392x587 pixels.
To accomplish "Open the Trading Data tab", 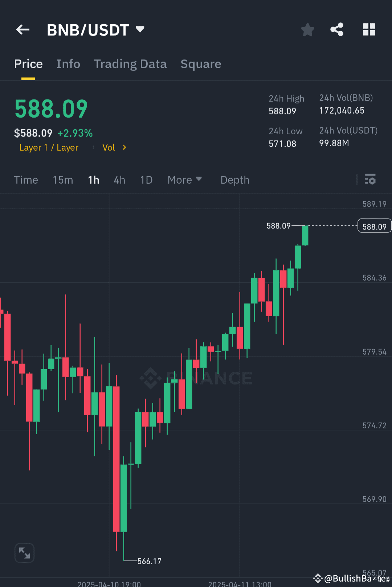I will point(130,64).
